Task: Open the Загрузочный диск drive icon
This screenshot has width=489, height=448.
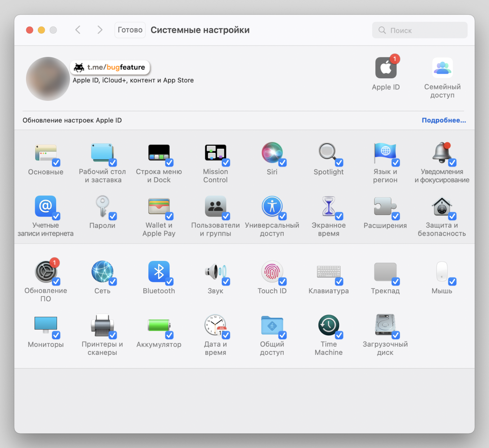Action: 385,325
